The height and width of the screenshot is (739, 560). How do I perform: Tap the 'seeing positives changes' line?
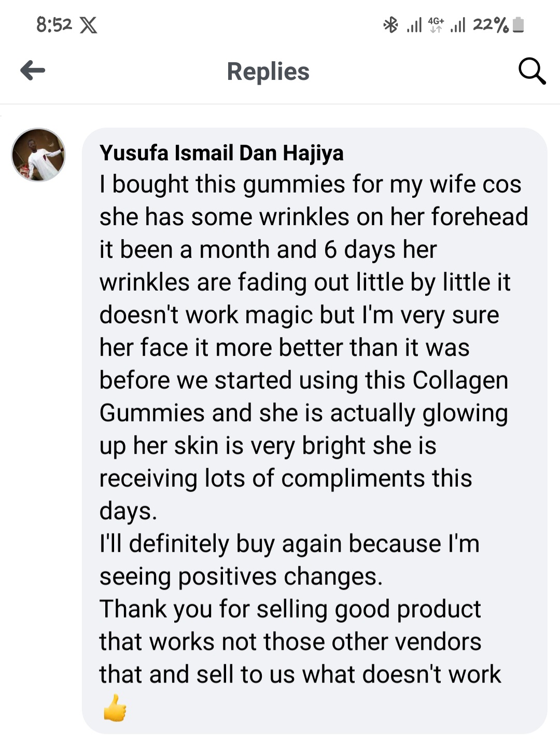[241, 577]
